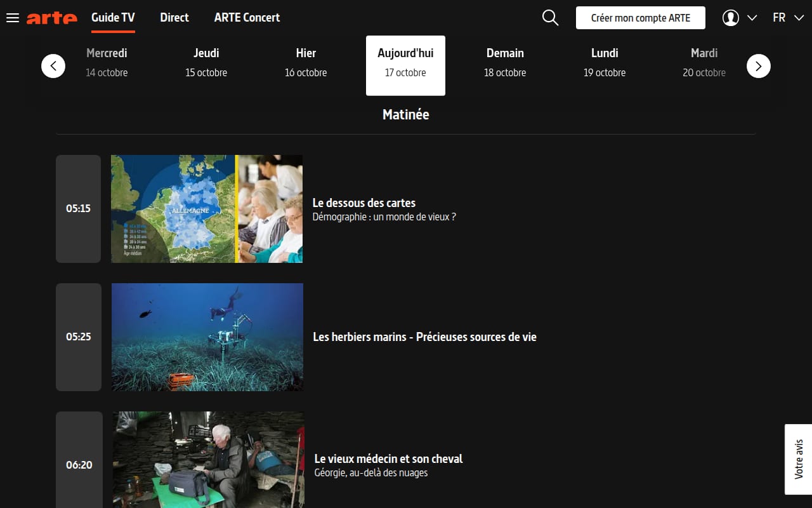
Task: Open the Germany map thumbnail
Action: [x=207, y=209]
